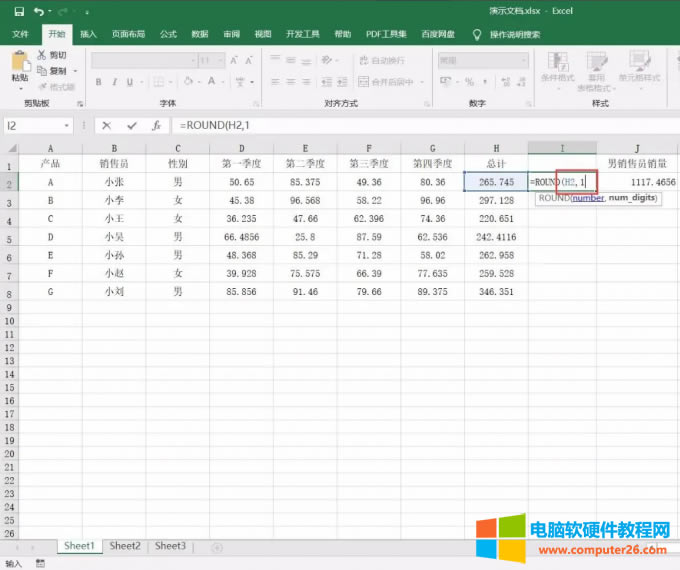Click the add new sheet plus icon
The image size is (680, 570).
click(x=217, y=547)
